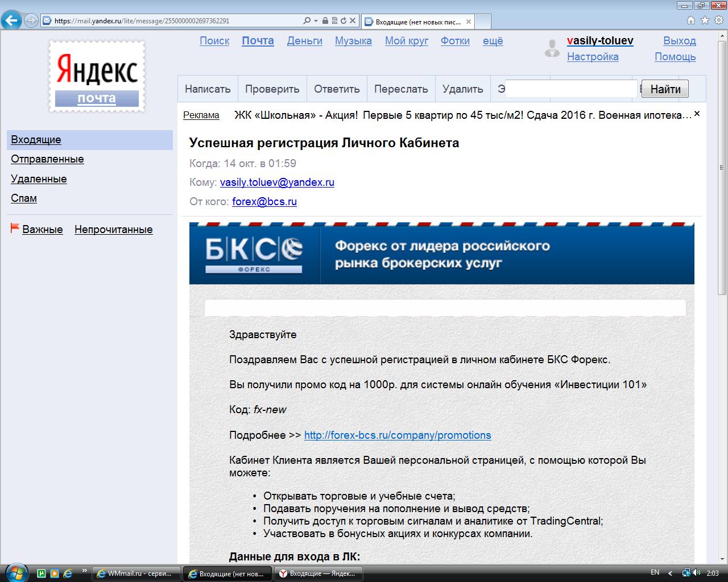Viewport: 728px width, 582px height.
Task: Expand hidden quick launch items chevron
Action: pyautogui.click(x=85, y=571)
